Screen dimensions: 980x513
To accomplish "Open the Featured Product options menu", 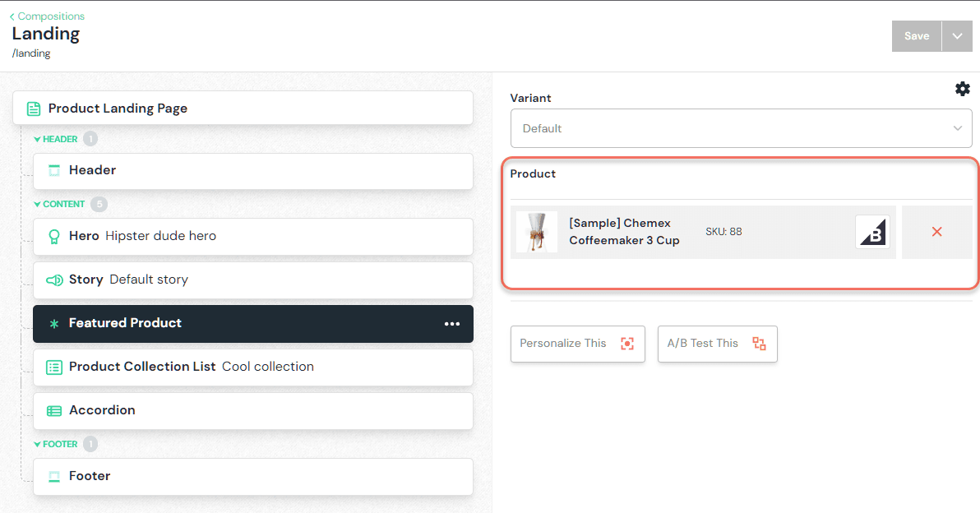I will 452,323.
